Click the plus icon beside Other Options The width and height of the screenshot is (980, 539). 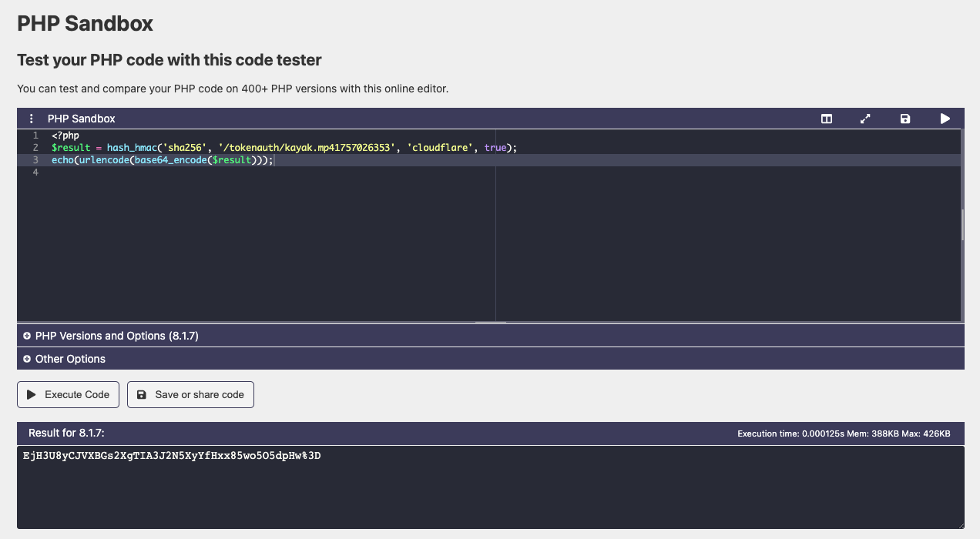27,359
